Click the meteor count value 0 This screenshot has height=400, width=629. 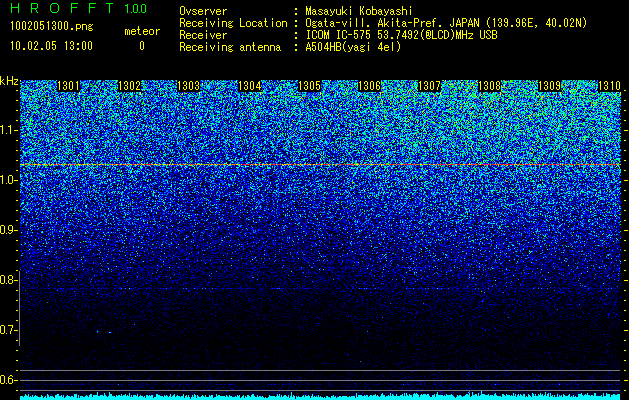[142, 46]
